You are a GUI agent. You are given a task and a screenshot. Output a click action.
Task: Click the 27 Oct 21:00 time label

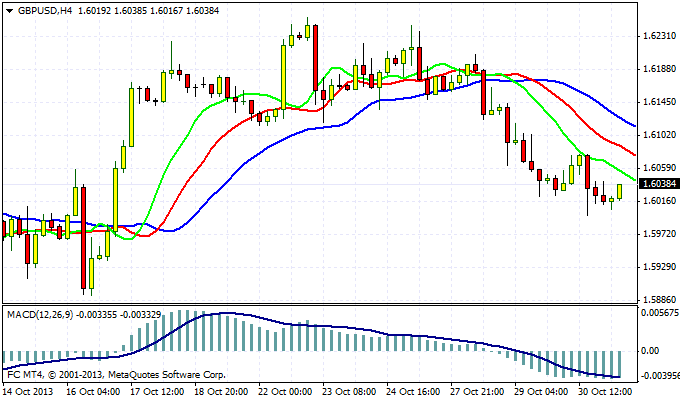point(477,392)
